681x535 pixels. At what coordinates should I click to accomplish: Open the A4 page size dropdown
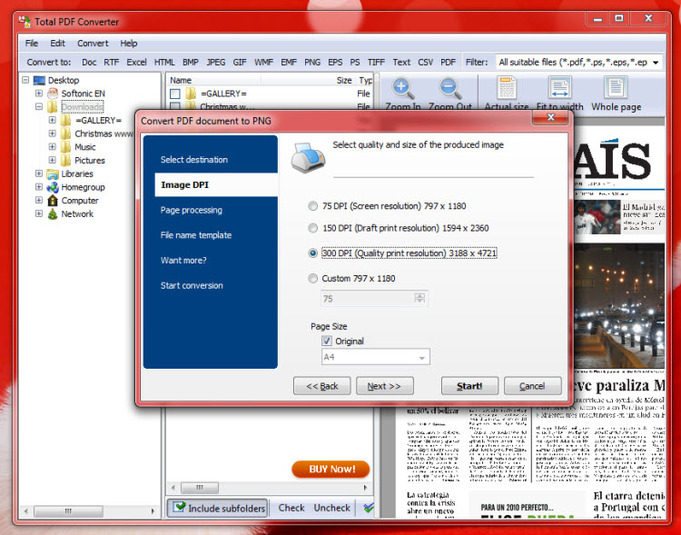(x=422, y=357)
